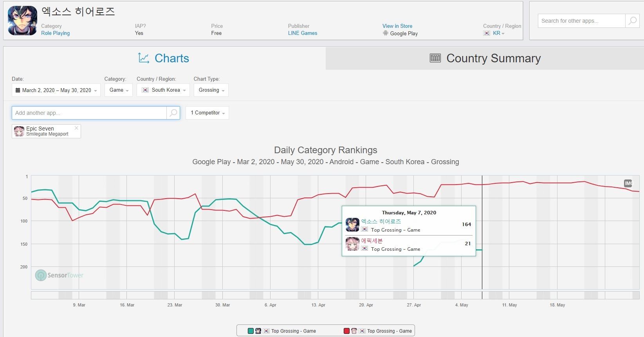Expand the 1 Competitor dropdown
Screen dimensions: 644x337
coord(207,113)
